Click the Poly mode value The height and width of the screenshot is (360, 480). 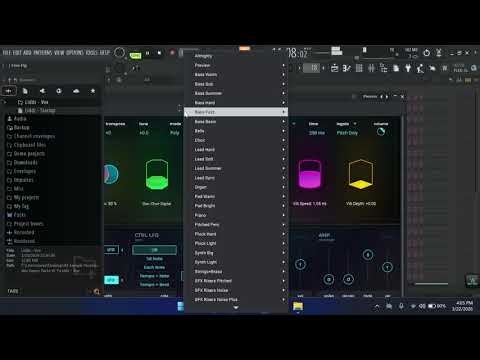(175, 133)
